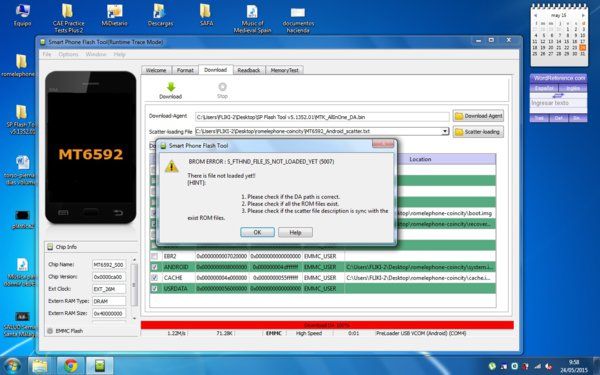The width and height of the screenshot is (600, 375).
Task: Toggle the EBR2 partition checkbox
Action: pos(154,256)
